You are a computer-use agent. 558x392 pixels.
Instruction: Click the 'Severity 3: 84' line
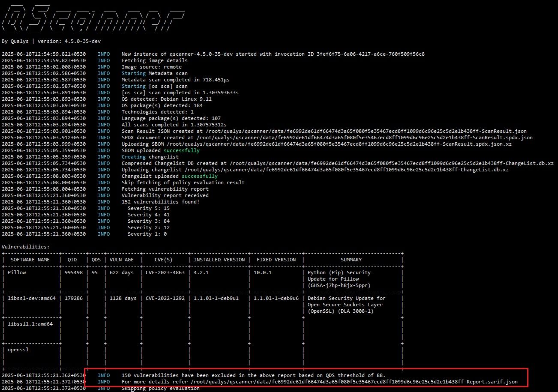[148, 221]
